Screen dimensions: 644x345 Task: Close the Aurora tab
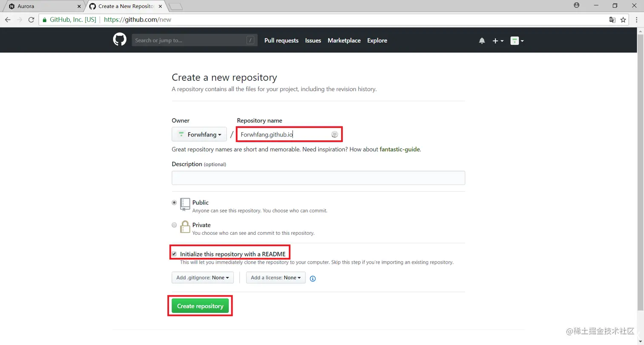79,6
